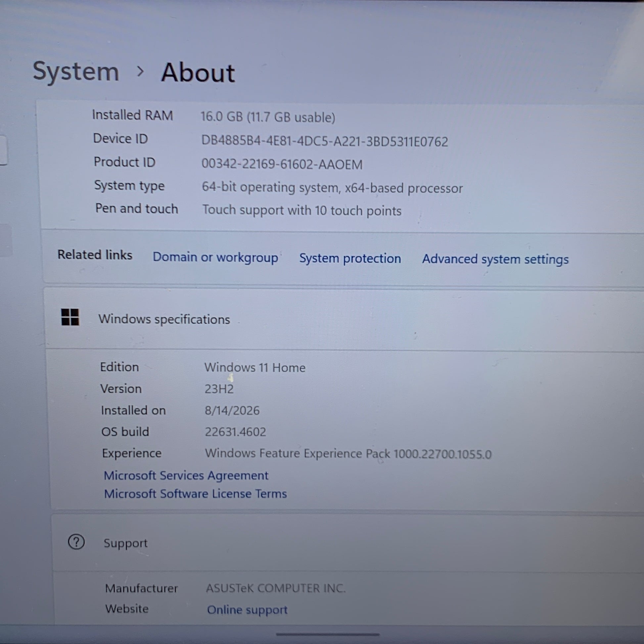This screenshot has height=644, width=644.
Task: Click the question mark Support icon
Action: (76, 542)
